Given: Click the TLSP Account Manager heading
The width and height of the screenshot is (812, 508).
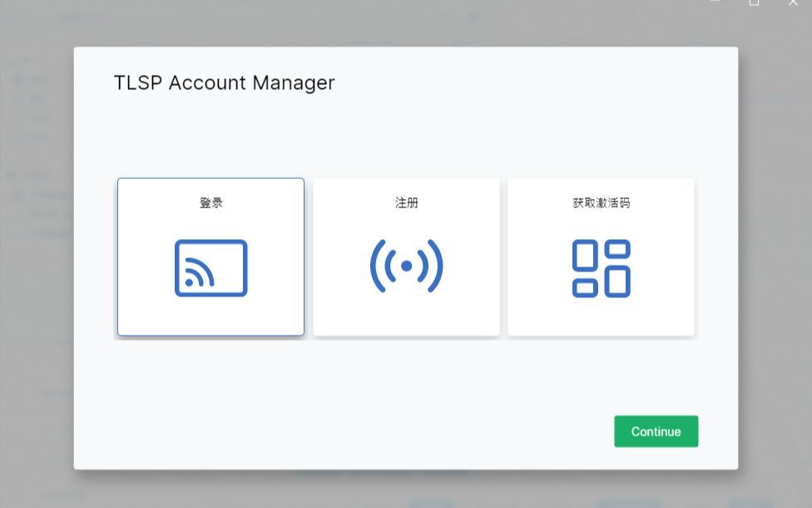Looking at the screenshot, I should 223,82.
